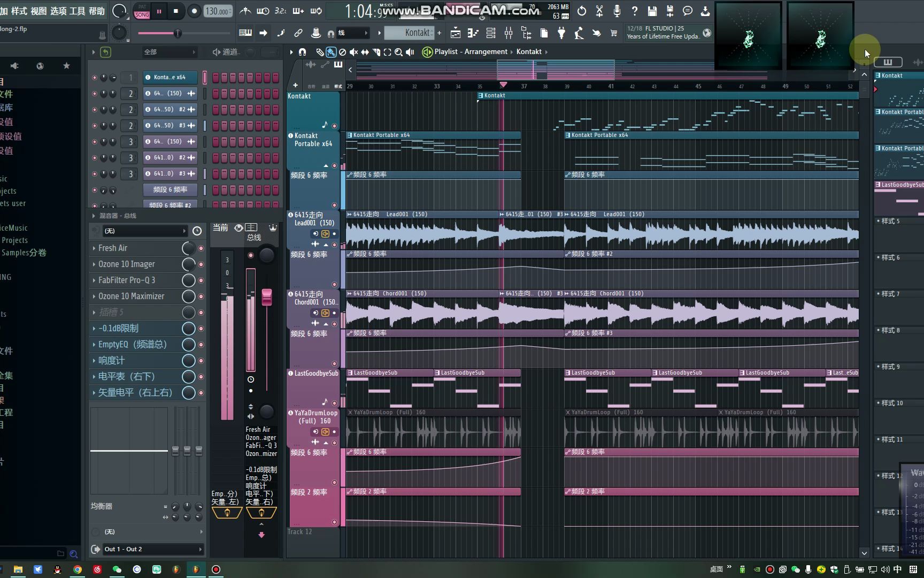Open the Kontakt pattern selector
The width and height of the screenshot is (924, 578).
pos(410,33)
